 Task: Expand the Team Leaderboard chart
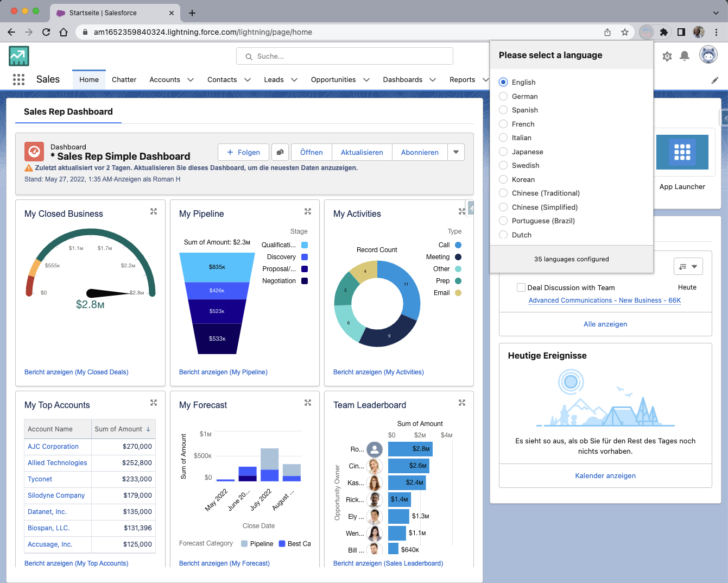(462, 403)
